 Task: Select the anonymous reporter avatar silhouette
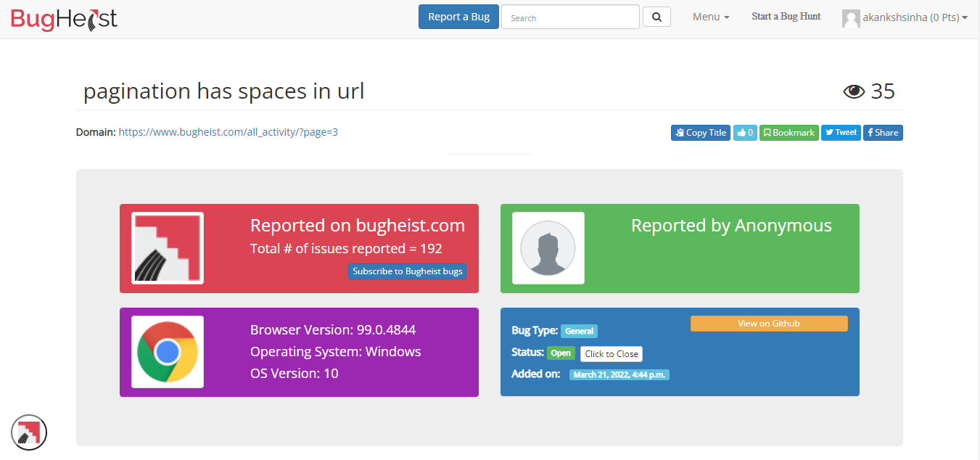pos(548,248)
